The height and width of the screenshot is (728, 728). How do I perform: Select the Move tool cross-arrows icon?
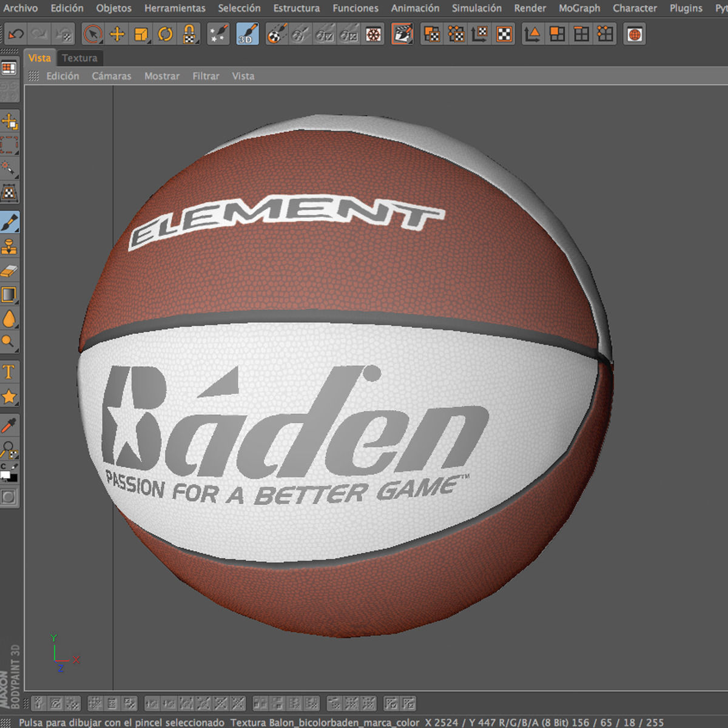[116, 34]
